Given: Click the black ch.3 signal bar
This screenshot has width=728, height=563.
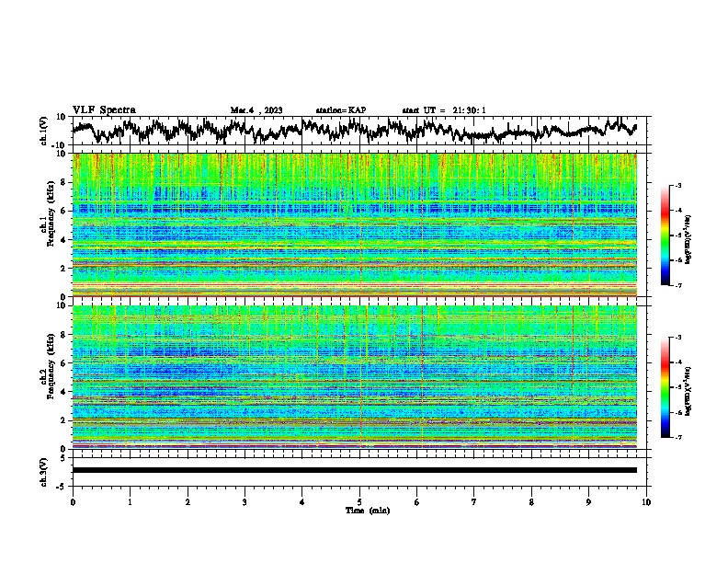Looking at the screenshot, I should [x=355, y=470].
